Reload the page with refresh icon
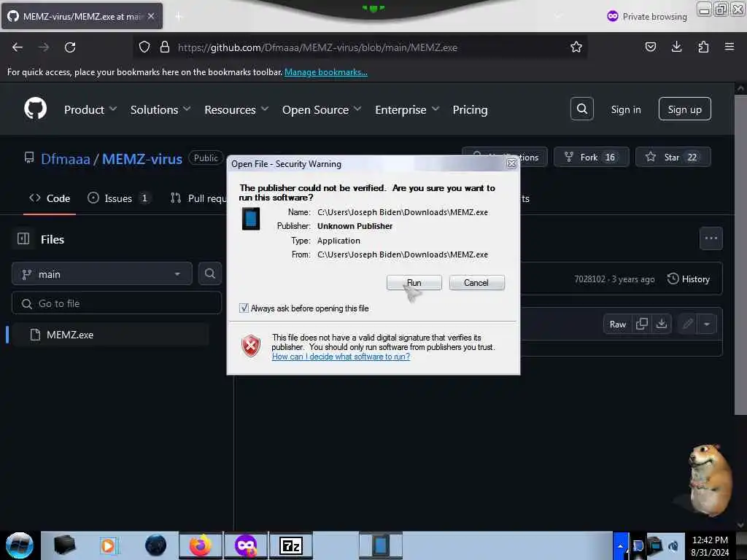The width and height of the screenshot is (747, 560). pos(70,47)
